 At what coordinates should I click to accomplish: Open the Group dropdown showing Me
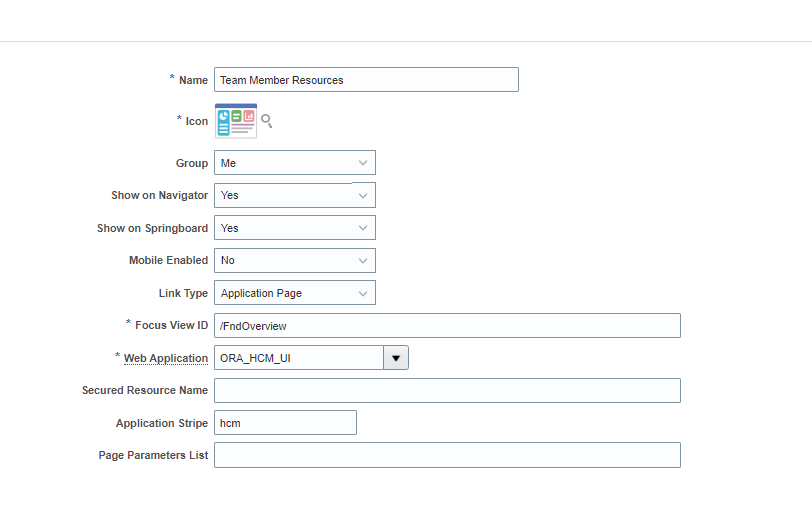click(x=295, y=163)
